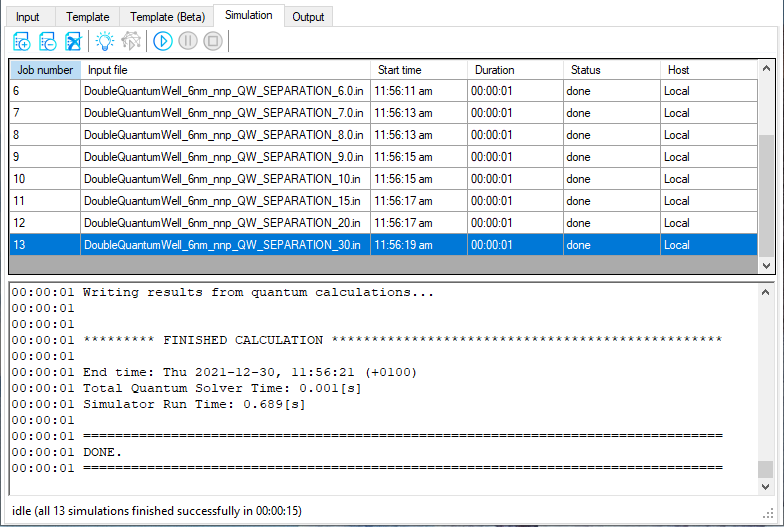Click the add job icon
The height and width of the screenshot is (527, 784).
click(x=22, y=41)
